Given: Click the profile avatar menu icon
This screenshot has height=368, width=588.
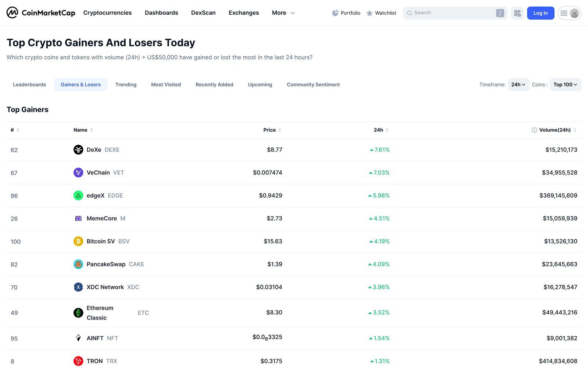Looking at the screenshot, I should pyautogui.click(x=574, y=13).
